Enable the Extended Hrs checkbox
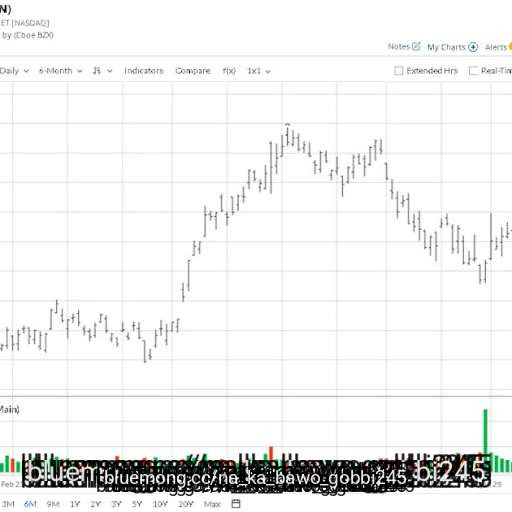 398,71
